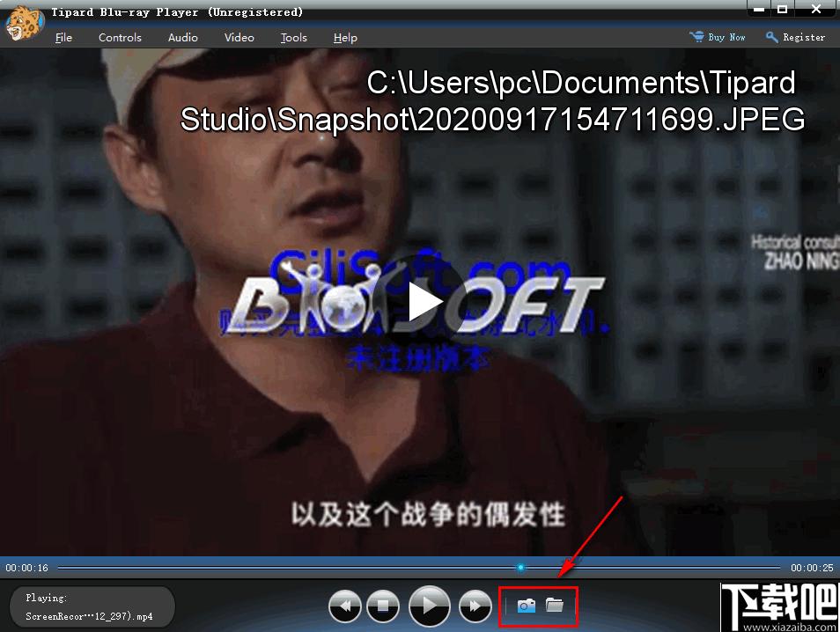Open the Audio menu
This screenshot has height=632, width=840.
coord(182,38)
